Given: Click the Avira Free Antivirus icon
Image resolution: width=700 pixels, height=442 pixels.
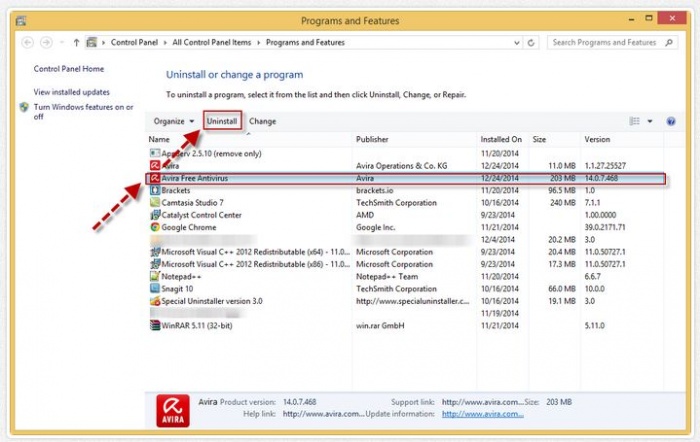Looking at the screenshot, I should (155, 178).
